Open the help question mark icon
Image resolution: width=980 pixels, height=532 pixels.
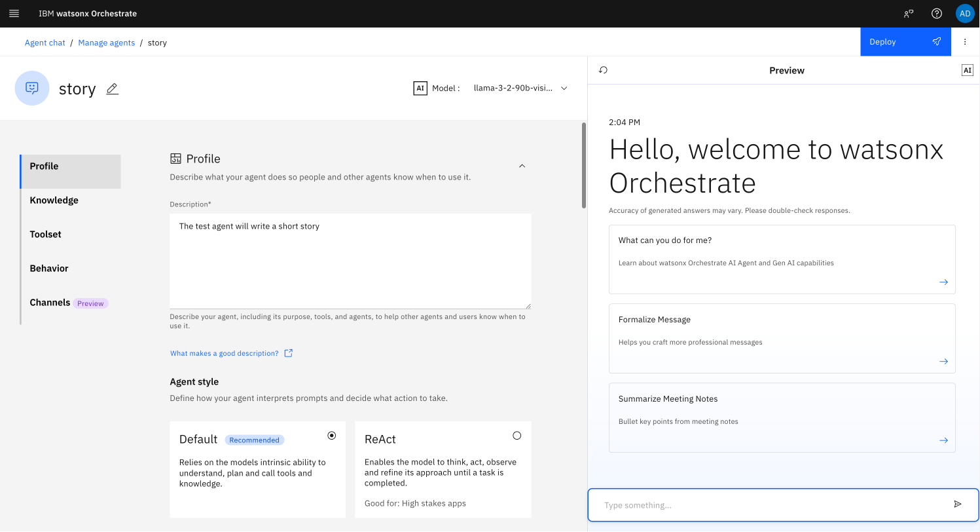(937, 13)
